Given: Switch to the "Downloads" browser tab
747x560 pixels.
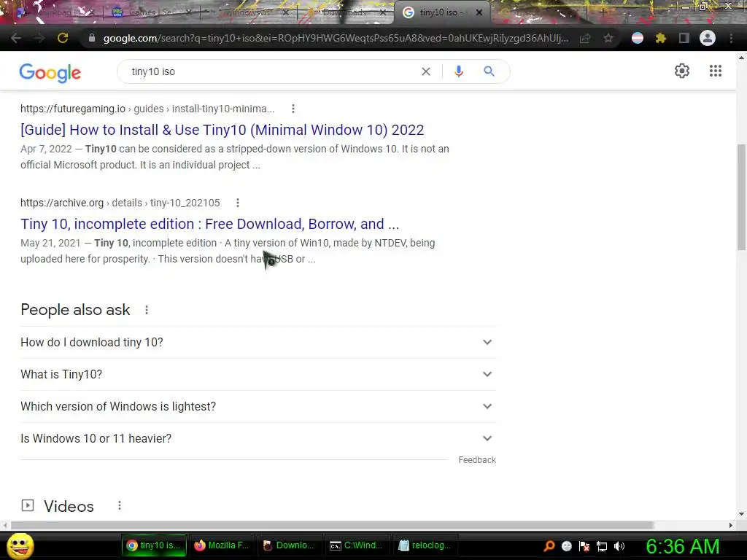Looking at the screenshot, I should point(344,12).
